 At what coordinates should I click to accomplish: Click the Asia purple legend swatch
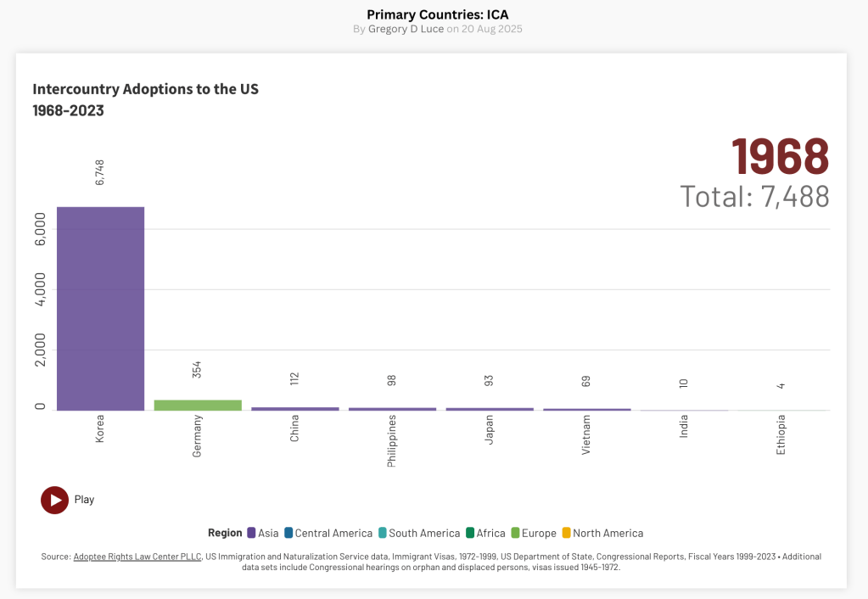click(251, 533)
